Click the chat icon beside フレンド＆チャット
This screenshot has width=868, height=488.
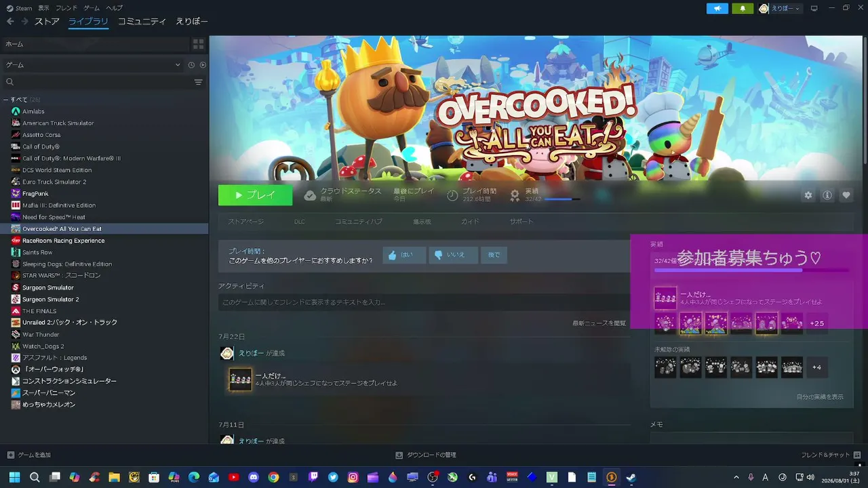pyautogui.click(x=857, y=455)
